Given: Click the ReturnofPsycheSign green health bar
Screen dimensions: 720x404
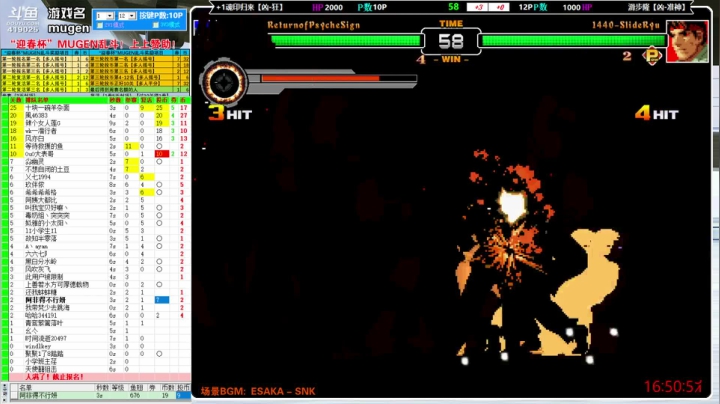Looking at the screenshot, I should click(x=346, y=41).
